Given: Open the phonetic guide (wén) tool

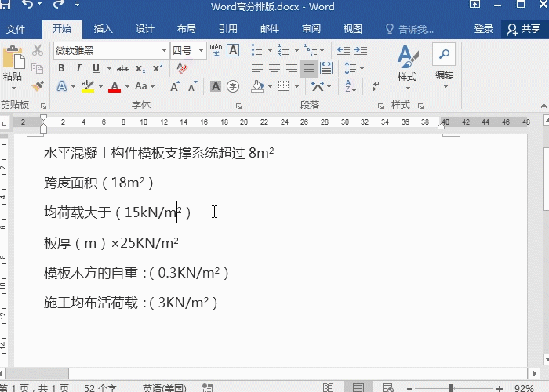Looking at the screenshot, I should (216, 50).
